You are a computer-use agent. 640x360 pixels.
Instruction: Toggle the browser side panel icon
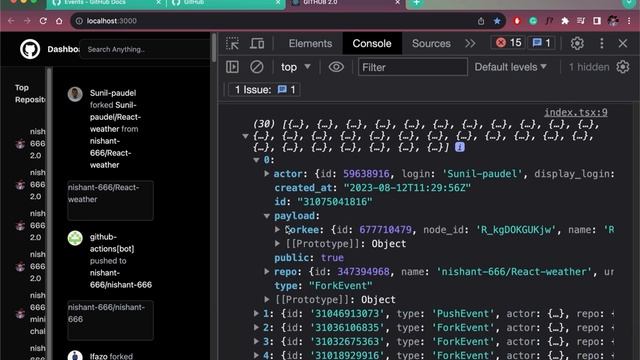[597, 21]
